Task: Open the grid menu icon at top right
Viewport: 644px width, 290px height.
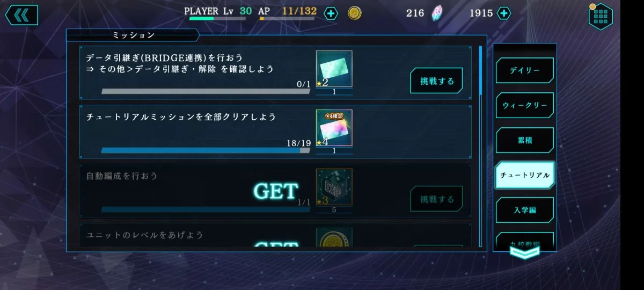Action: (x=601, y=16)
